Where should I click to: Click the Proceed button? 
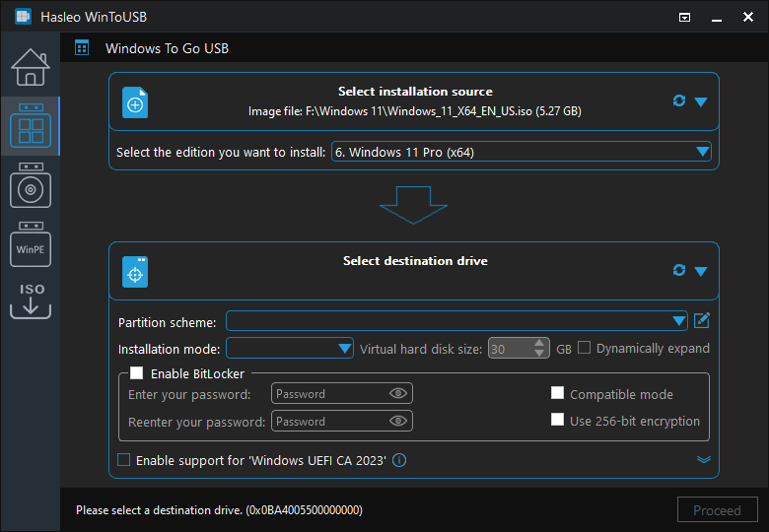coord(717,510)
